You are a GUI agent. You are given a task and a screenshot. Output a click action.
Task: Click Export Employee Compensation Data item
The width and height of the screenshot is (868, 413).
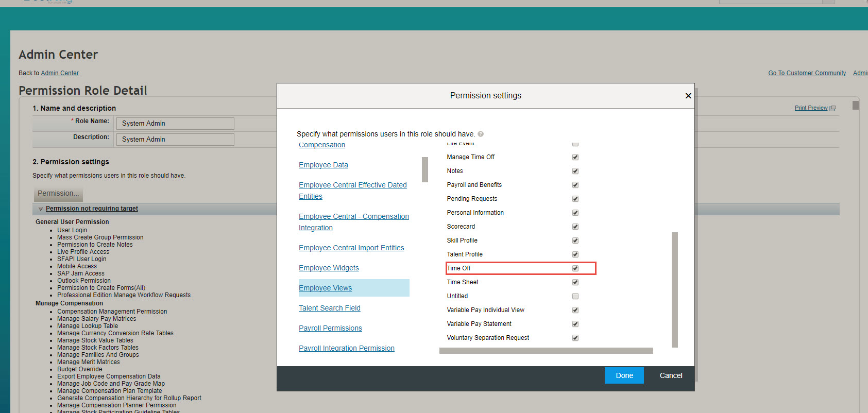click(x=109, y=376)
